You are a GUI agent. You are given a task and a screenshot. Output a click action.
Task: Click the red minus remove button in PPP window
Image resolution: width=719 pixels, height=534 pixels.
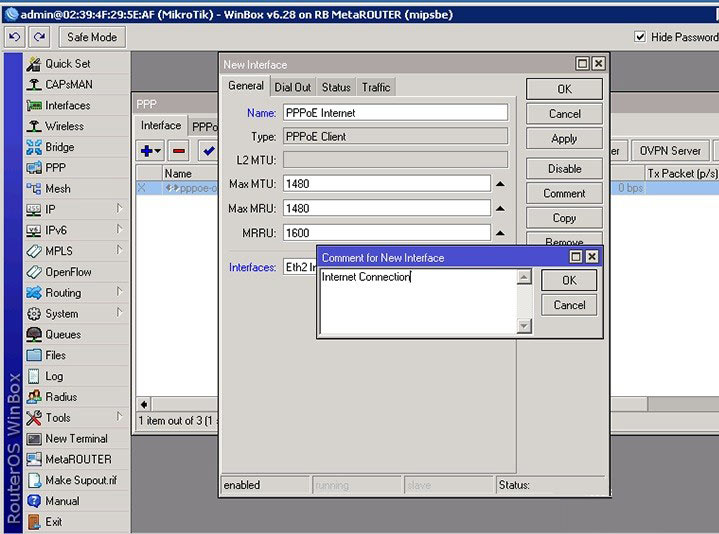tap(179, 151)
